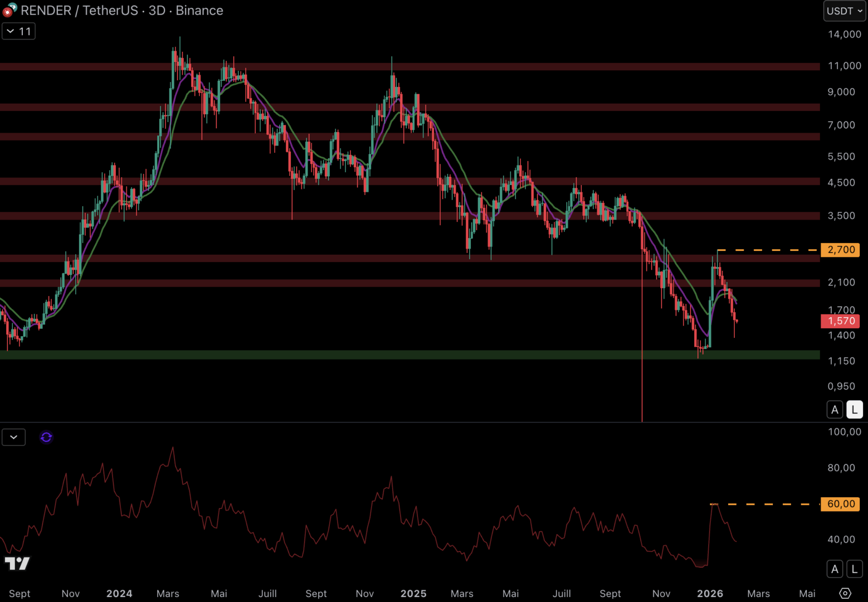Click the 1,150 price axis label

click(841, 361)
